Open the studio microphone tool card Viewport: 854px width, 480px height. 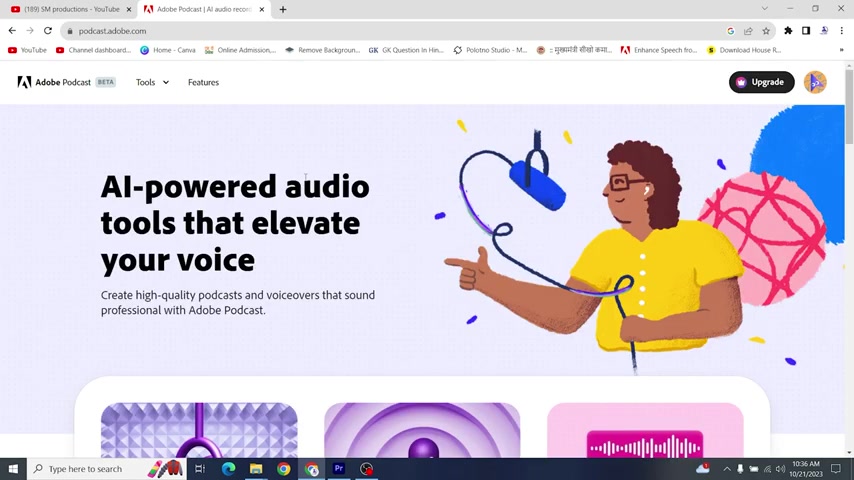(x=199, y=430)
